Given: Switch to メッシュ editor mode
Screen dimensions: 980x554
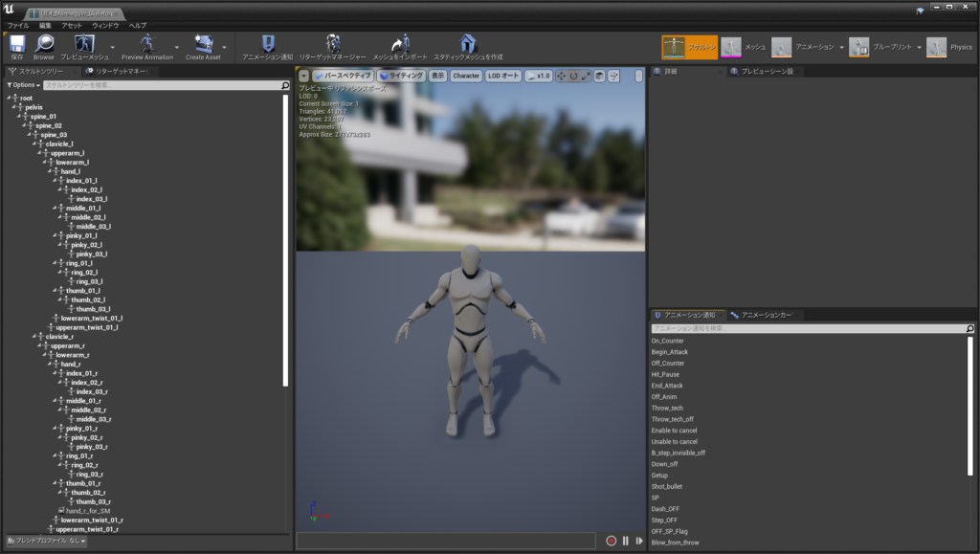Looking at the screenshot, I should click(x=744, y=47).
